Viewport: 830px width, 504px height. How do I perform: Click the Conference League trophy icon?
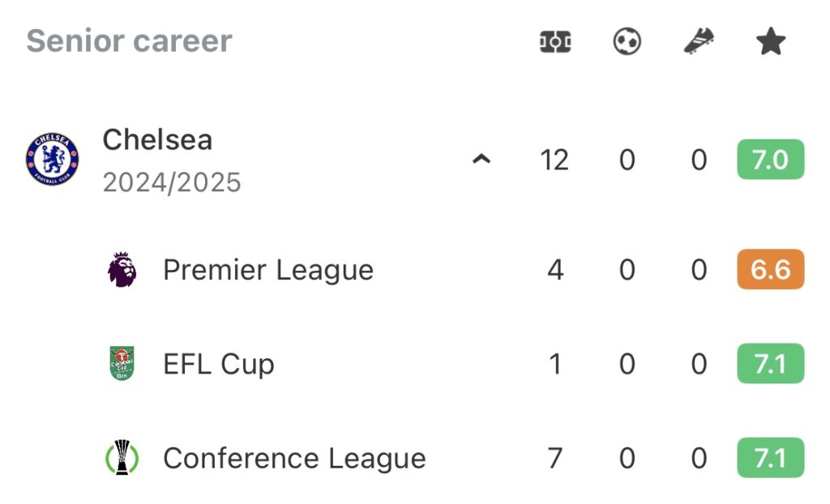coord(122,458)
